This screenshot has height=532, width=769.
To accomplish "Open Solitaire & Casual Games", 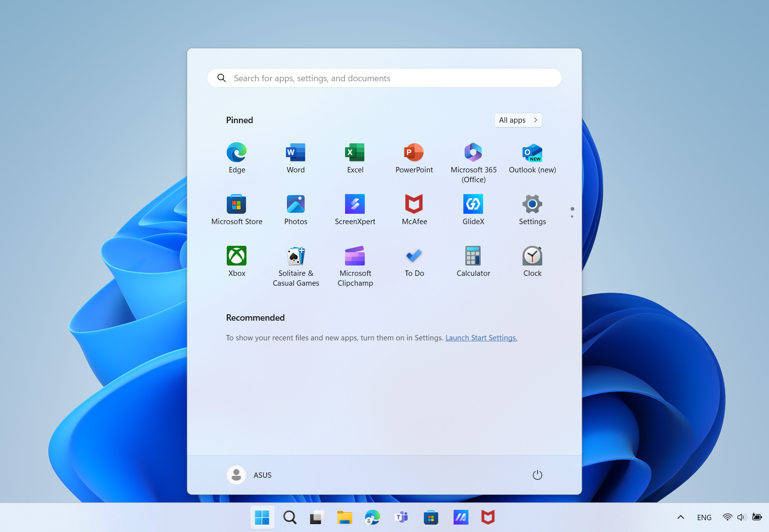I will [x=296, y=266].
